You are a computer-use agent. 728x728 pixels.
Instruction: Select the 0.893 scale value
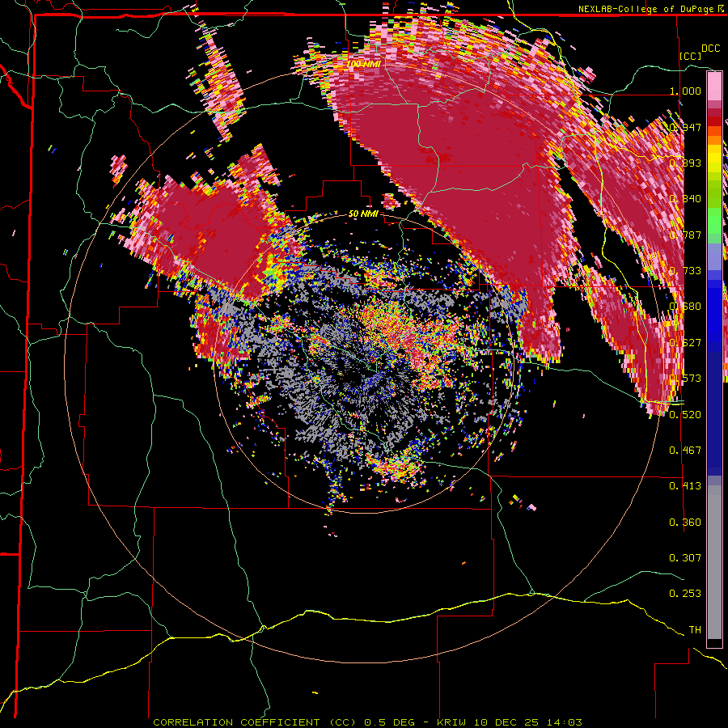tap(685, 163)
